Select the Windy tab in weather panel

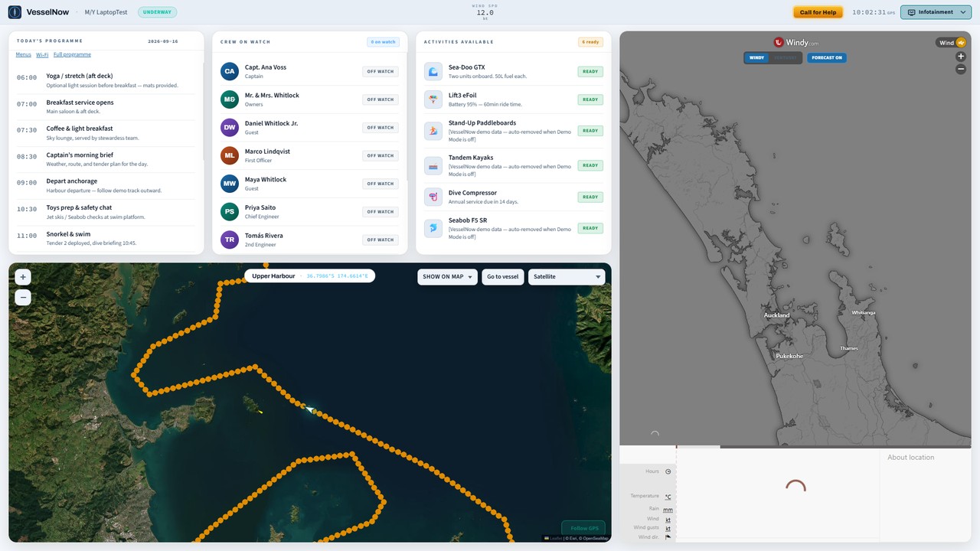[756, 57]
